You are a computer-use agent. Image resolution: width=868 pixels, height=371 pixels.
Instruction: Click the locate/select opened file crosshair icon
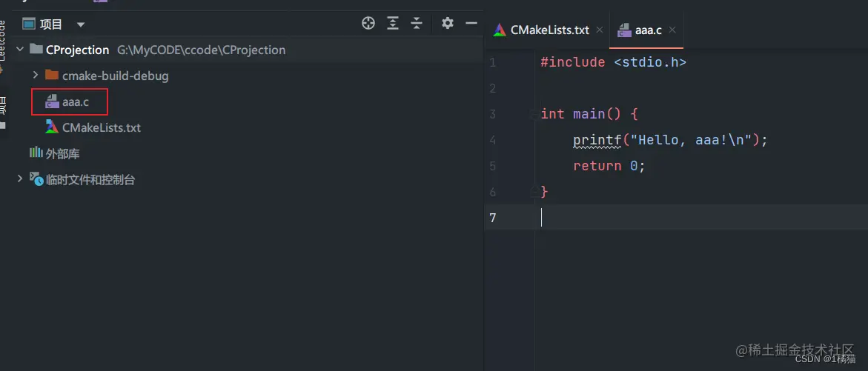[x=368, y=23]
